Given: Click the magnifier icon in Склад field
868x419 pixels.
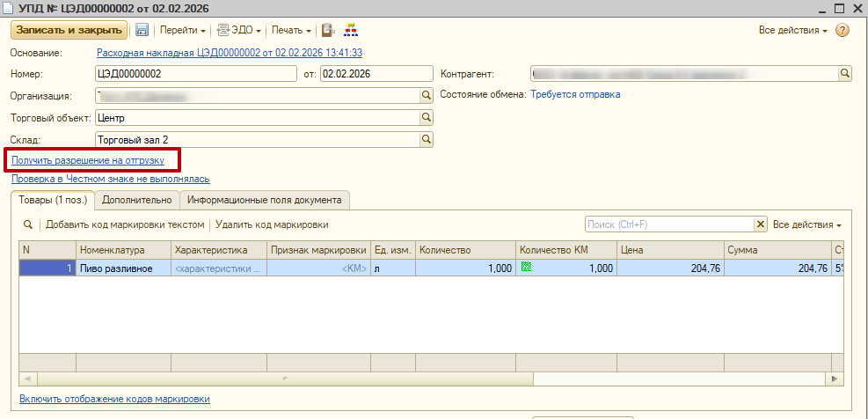Looking at the screenshot, I should [427, 139].
